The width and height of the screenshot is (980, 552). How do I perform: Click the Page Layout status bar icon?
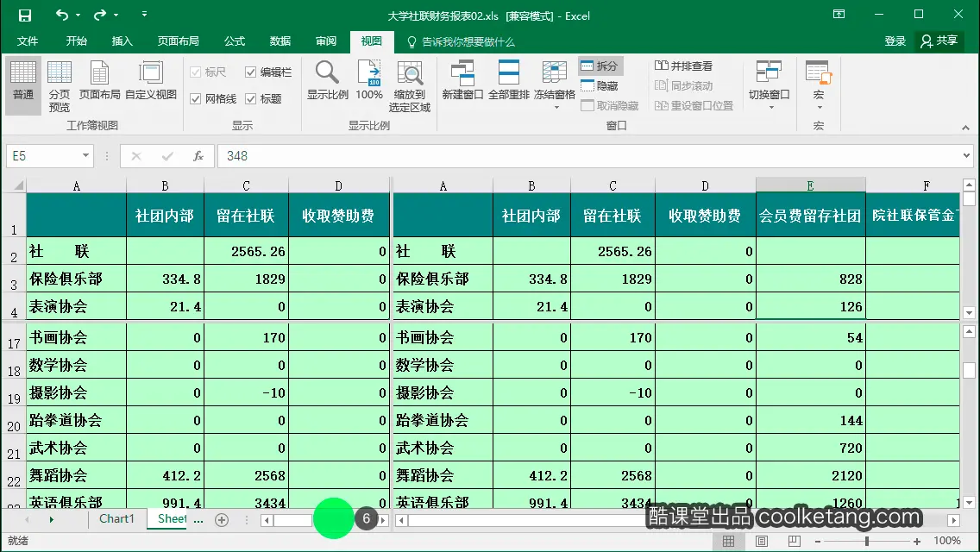tap(761, 542)
